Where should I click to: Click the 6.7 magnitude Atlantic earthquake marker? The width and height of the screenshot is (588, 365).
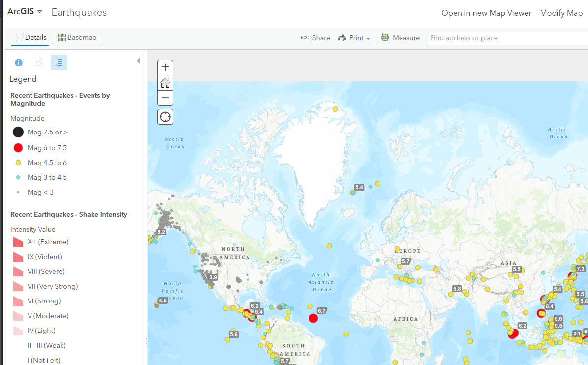[313, 318]
